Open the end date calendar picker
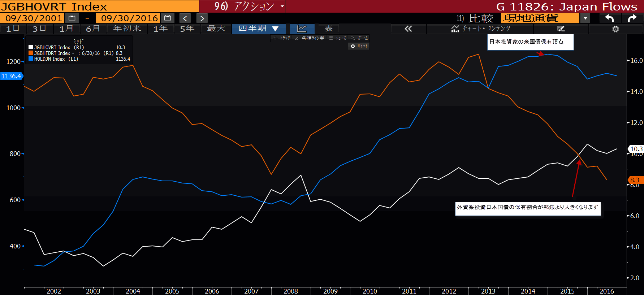 click(168, 18)
